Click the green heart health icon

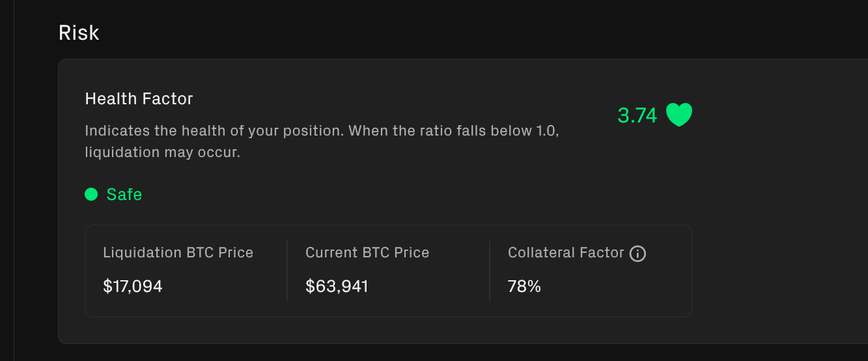pos(679,115)
